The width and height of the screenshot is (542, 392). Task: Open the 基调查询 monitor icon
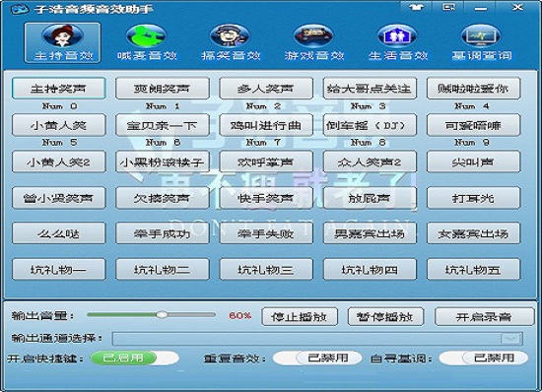click(x=481, y=35)
